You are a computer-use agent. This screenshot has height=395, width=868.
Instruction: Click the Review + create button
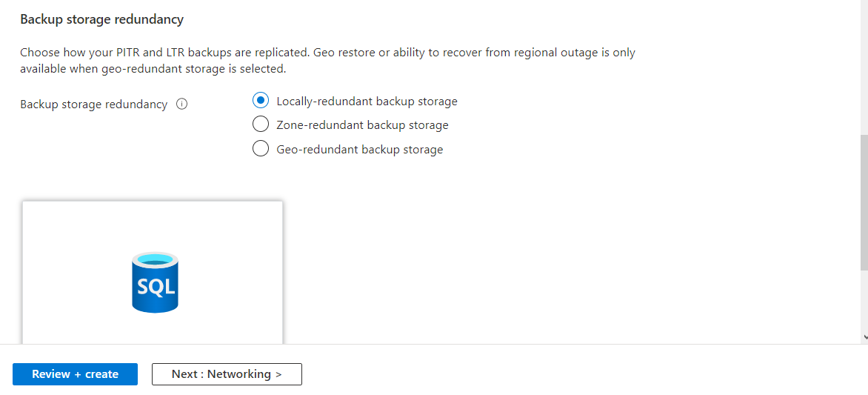(76, 374)
